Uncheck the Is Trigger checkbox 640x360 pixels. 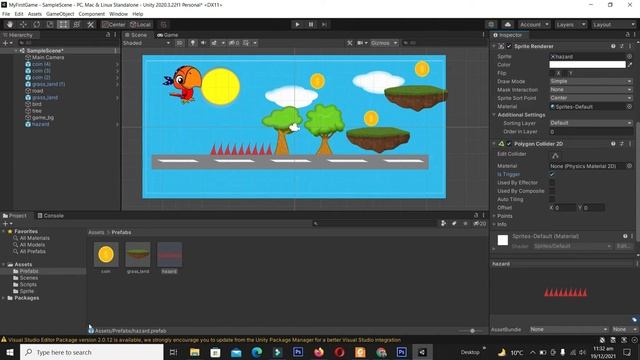pos(552,174)
